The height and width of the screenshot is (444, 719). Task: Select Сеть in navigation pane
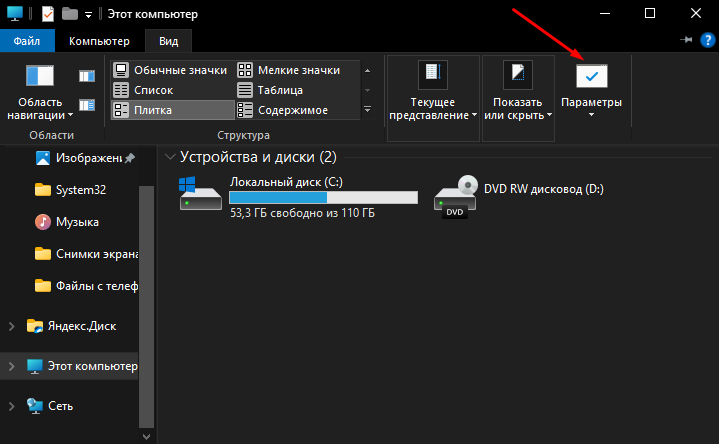50,406
